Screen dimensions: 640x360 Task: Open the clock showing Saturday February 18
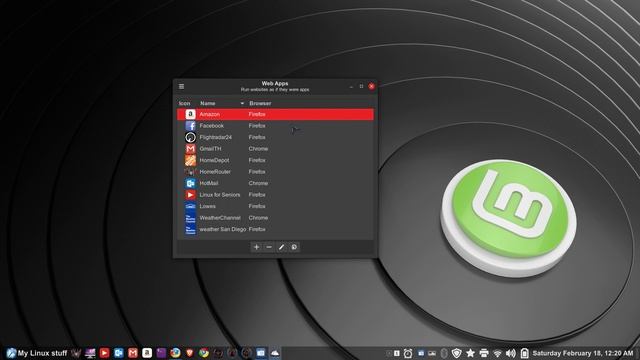[583, 353]
